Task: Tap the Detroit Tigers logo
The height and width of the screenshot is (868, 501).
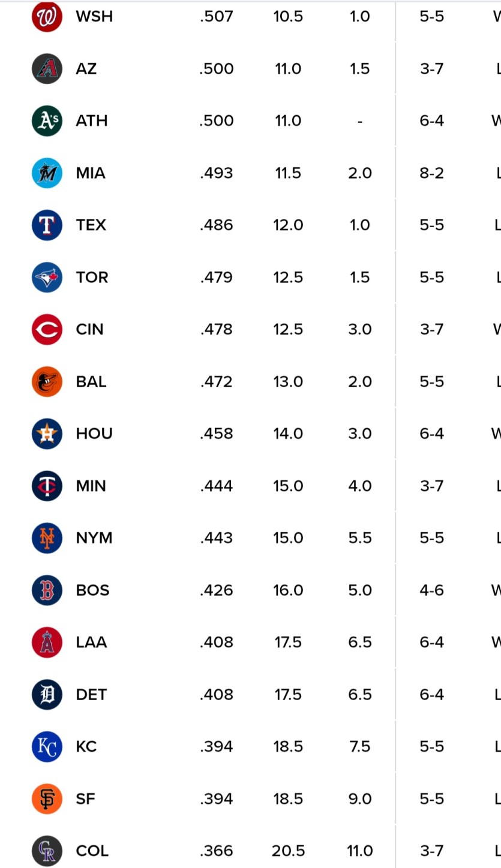Action: click(47, 694)
